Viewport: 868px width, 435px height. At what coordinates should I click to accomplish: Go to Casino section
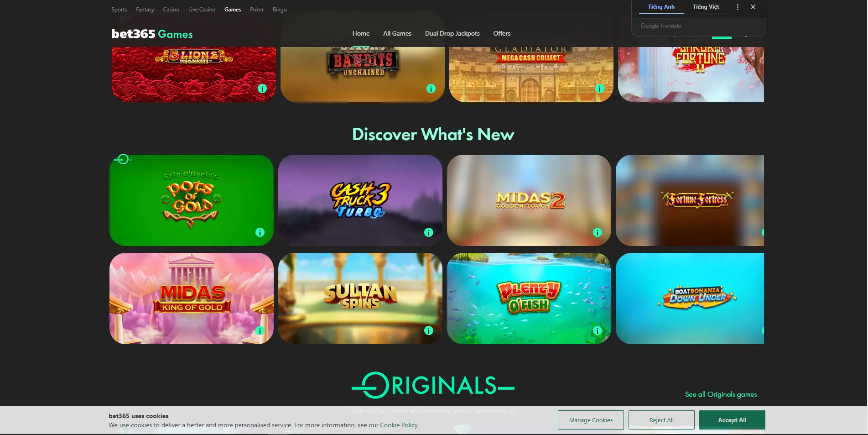pyautogui.click(x=171, y=10)
